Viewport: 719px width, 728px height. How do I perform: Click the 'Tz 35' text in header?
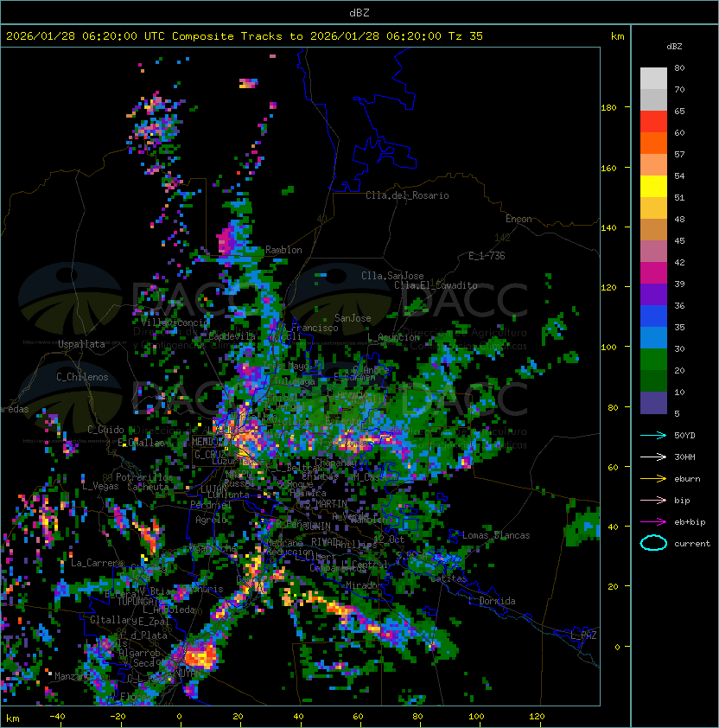pos(466,36)
